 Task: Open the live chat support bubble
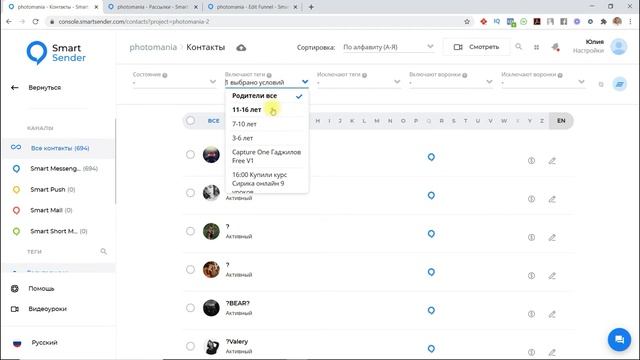coord(619,339)
